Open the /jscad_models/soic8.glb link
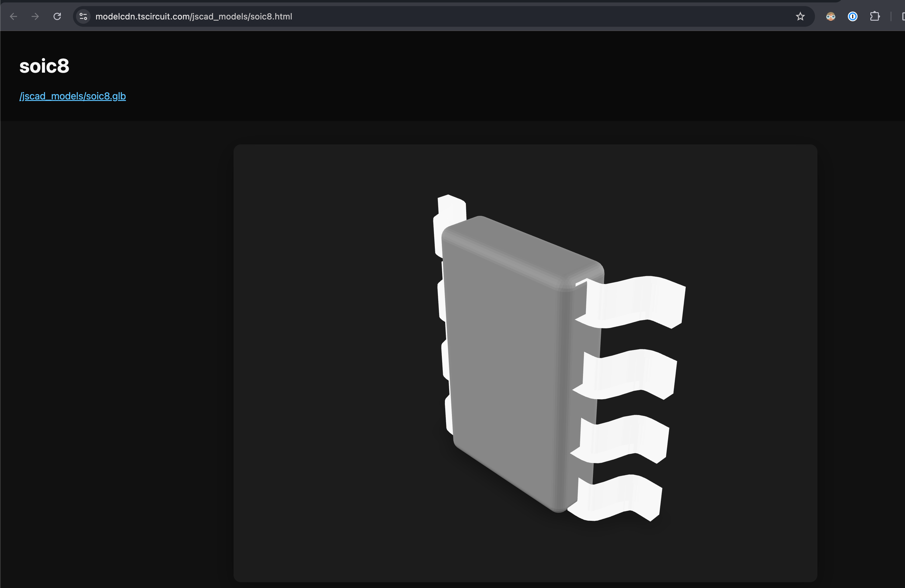905x588 pixels. [x=72, y=96]
